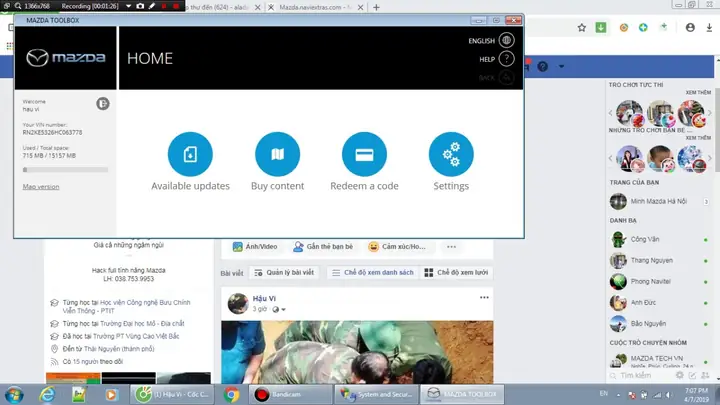Screen dimensions: 720x405
Task: Click the Mazda logo
Action: [65, 58]
